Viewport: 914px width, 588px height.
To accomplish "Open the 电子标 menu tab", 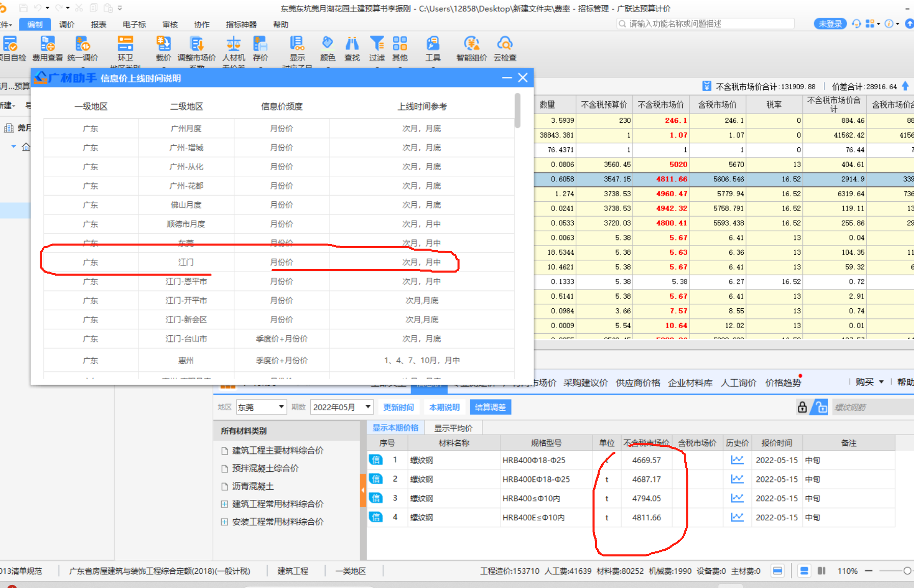I will coord(135,24).
